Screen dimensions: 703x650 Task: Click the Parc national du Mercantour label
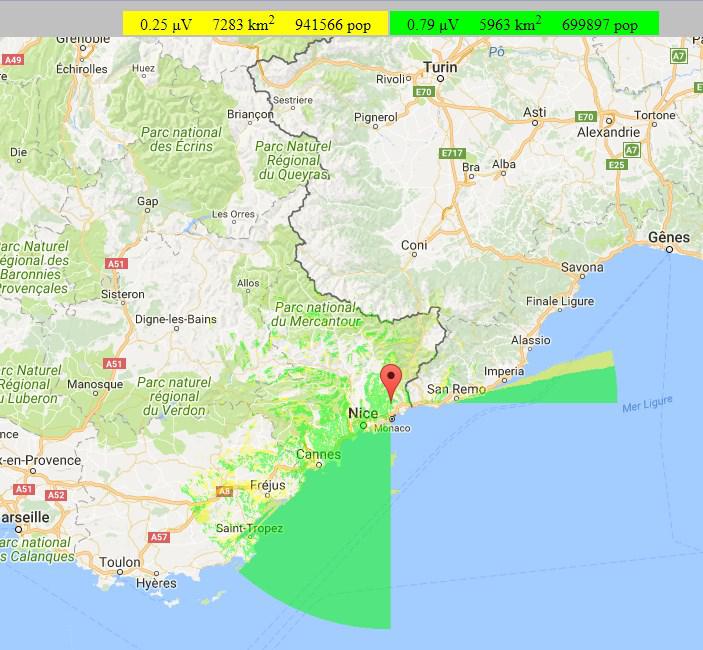click(x=315, y=315)
